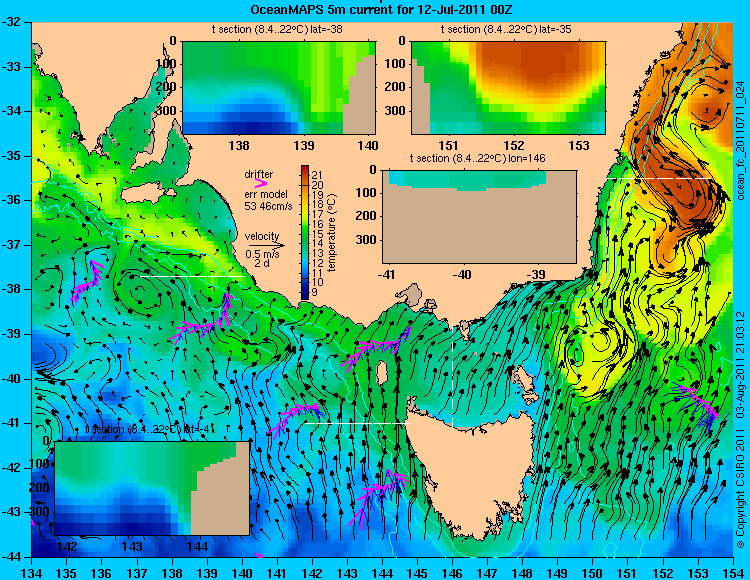This screenshot has height=580, width=750.
Task: Click the "-40" tick label of the lon=146 inset
Action: [x=462, y=274]
